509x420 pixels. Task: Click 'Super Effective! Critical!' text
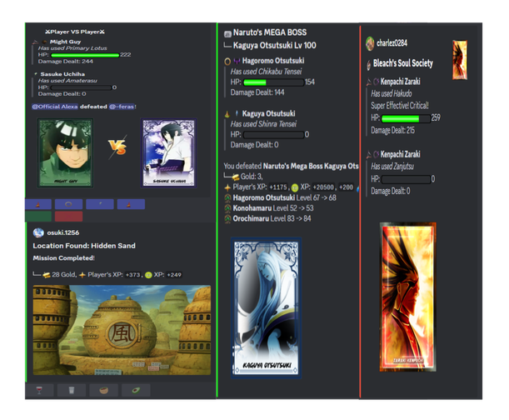point(400,106)
